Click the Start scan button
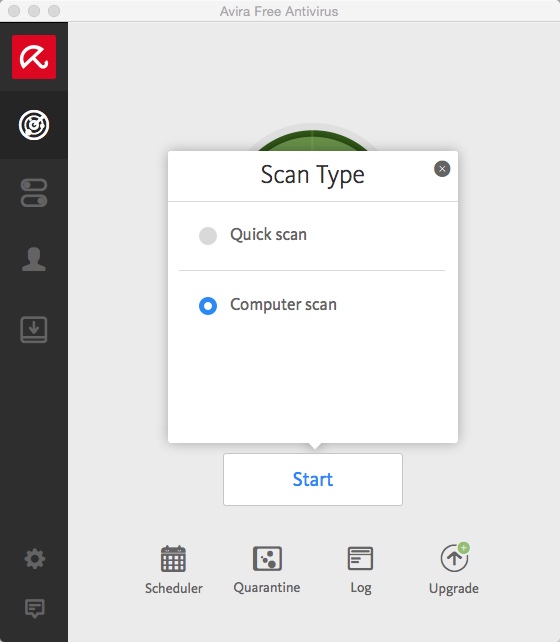The image size is (560, 642). (313, 479)
